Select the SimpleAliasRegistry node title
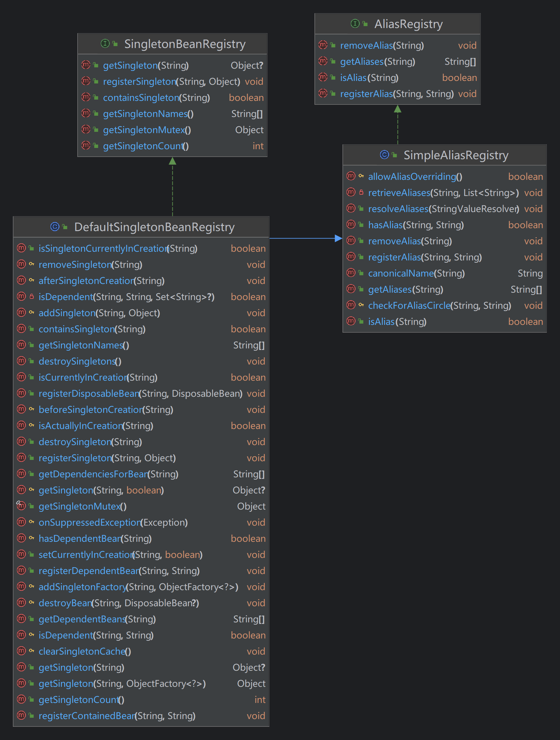The height and width of the screenshot is (740, 560). 456,155
